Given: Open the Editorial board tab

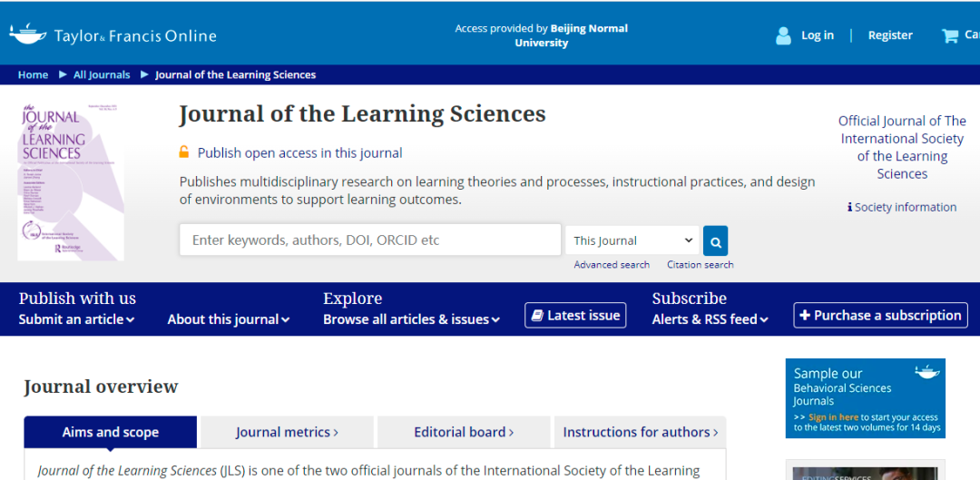Looking at the screenshot, I should 464,432.
